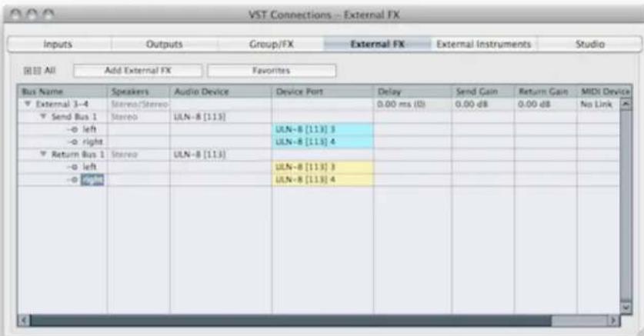Screen dimensions: 644x336
Task: Open the Return Bus 1 audio device ULN-8 [113]
Action: (x=221, y=155)
